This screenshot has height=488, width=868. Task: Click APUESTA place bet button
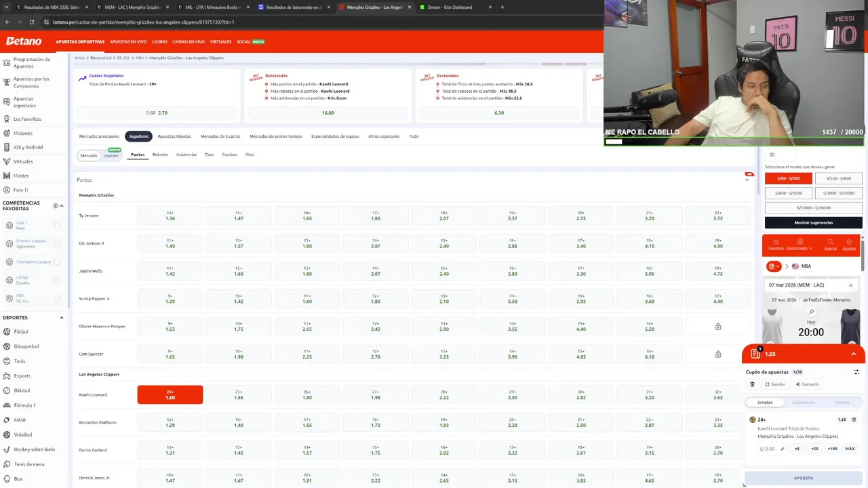tap(804, 478)
